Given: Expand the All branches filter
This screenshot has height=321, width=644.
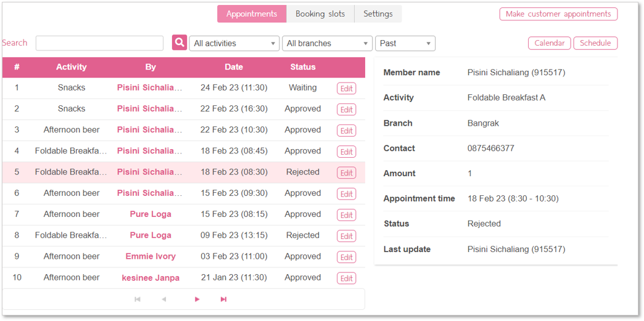Looking at the screenshot, I should [327, 43].
